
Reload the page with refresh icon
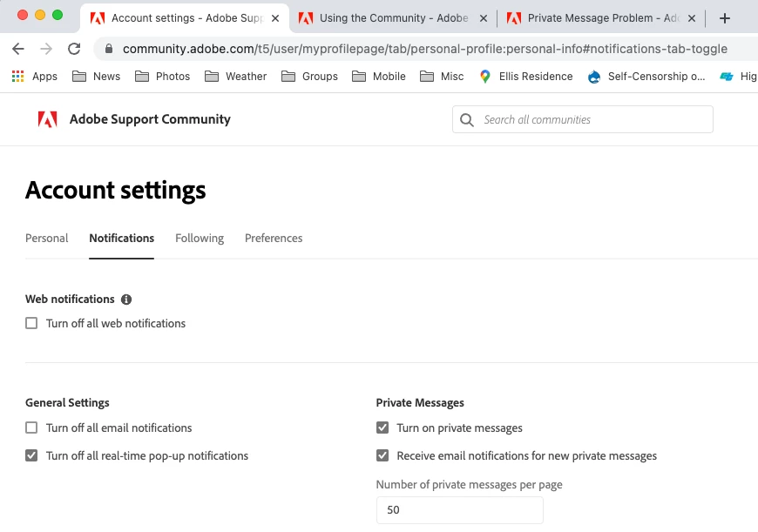74,49
